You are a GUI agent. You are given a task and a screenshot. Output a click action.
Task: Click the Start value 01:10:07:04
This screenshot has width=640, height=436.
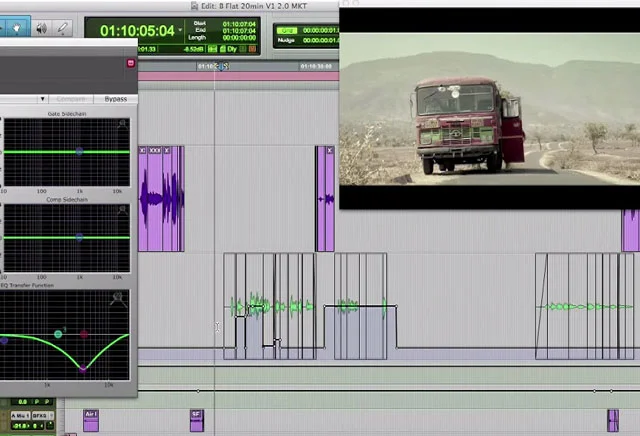point(239,24)
